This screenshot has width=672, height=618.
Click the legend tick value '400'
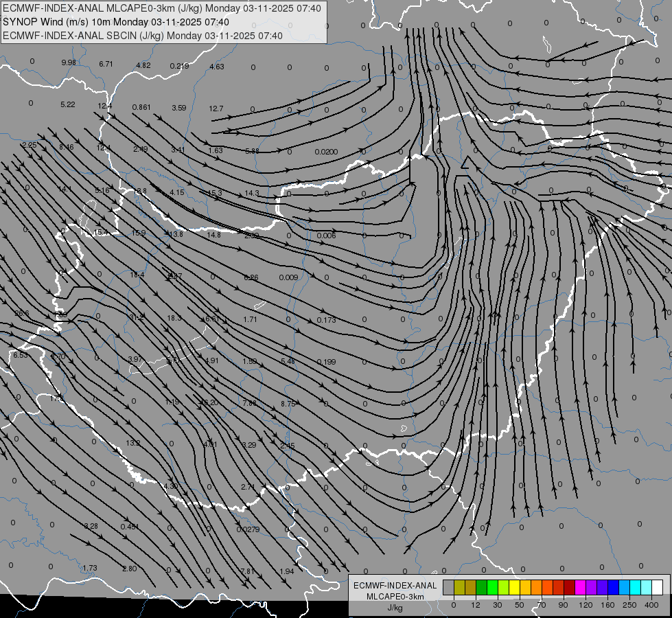coord(651,605)
